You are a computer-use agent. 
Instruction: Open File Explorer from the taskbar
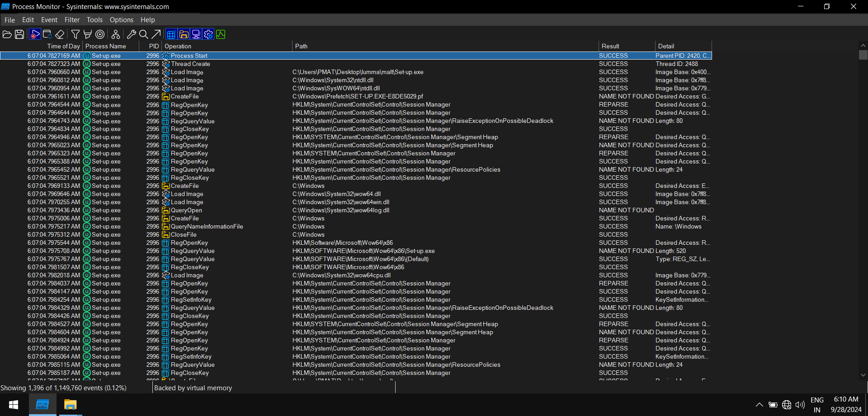(70, 405)
